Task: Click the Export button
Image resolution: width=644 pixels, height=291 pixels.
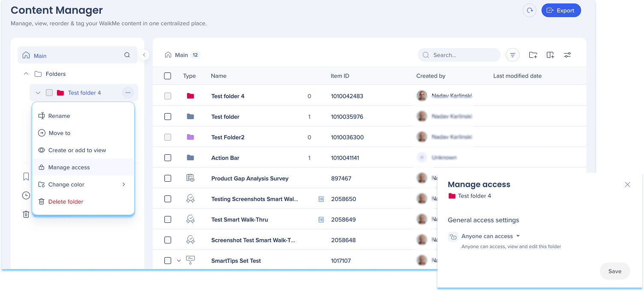Action: (x=561, y=11)
